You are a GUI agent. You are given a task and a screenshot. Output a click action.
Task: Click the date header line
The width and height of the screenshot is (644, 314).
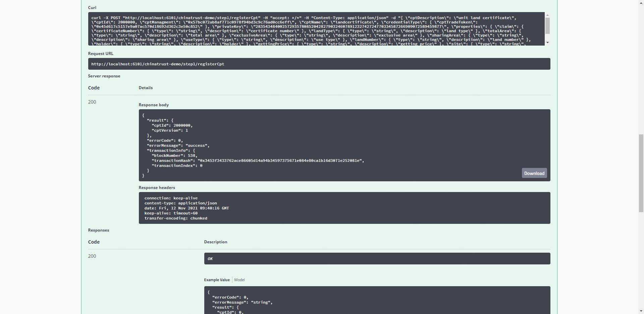coord(187,208)
